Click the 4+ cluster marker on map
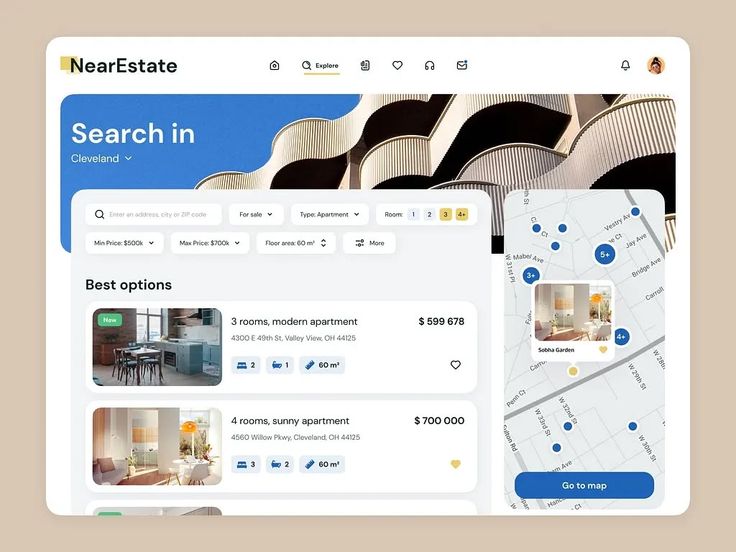The image size is (736, 552). click(x=621, y=337)
